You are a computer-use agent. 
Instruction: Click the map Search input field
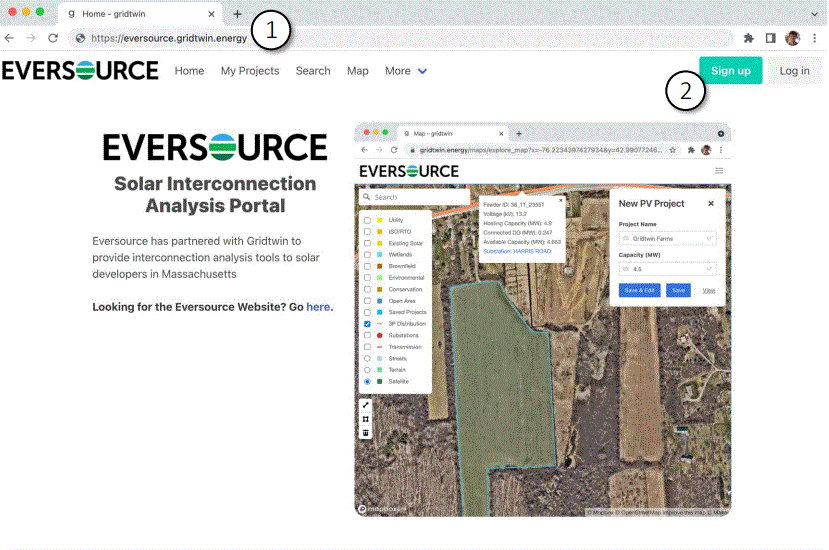[415, 197]
